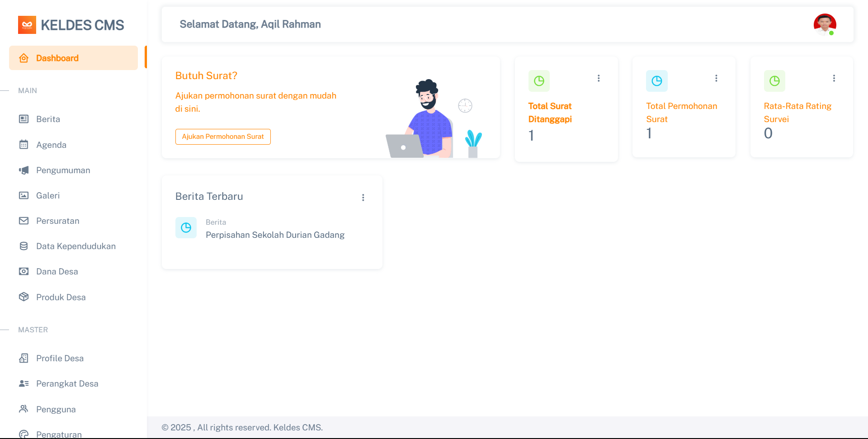Open Rata-Rata Rating Survei three-dot menu
Viewport: 868px width, 439px height.
pos(834,78)
